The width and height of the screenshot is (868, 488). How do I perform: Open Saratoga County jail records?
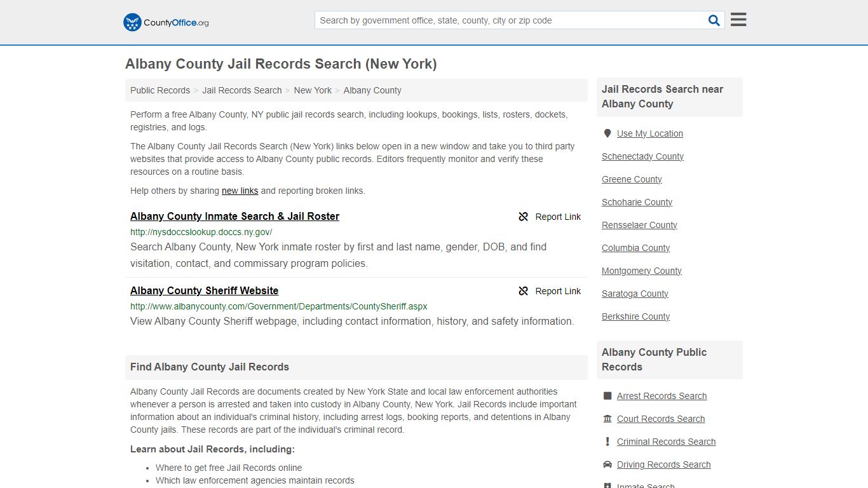pyautogui.click(x=635, y=294)
